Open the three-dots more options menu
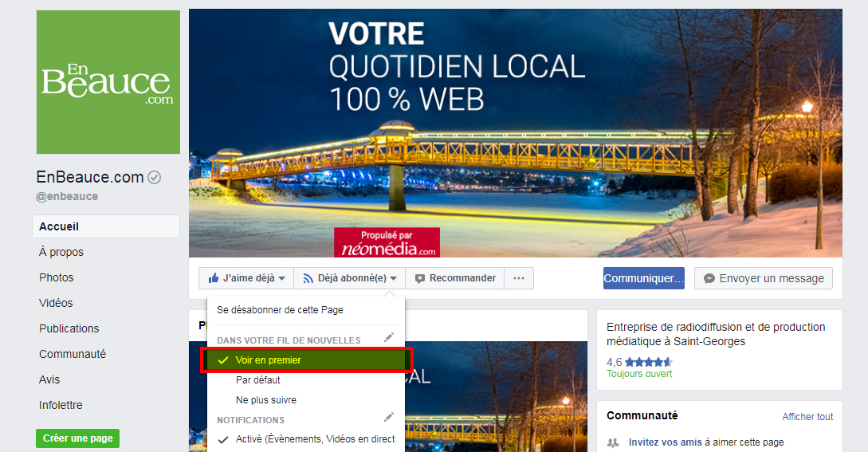 click(519, 278)
